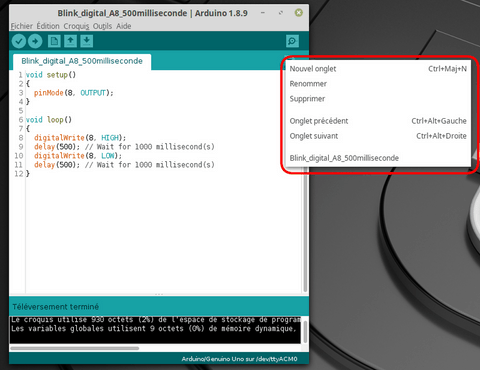Open the Serial Monitor magnifier icon
Screen dimensions: 480x370
click(292, 41)
